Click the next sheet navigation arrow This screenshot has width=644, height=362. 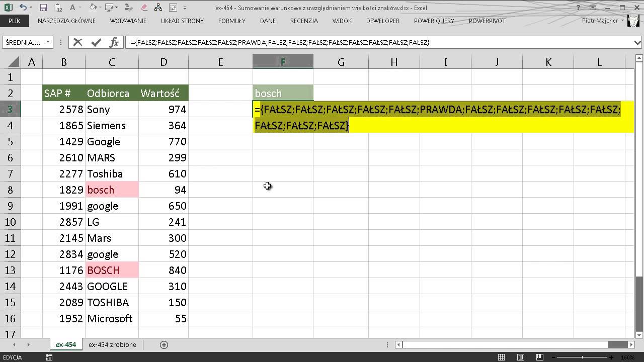coord(28,344)
